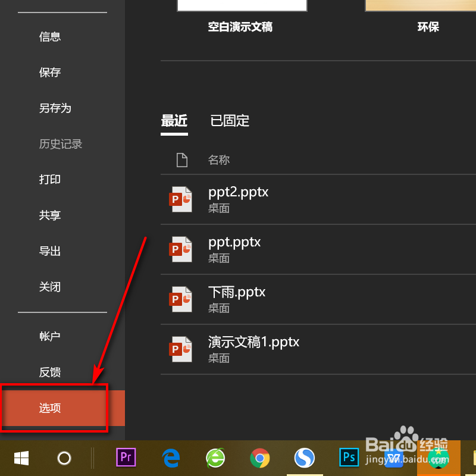Open the 导出 page
The image size is (476, 476).
[50, 251]
